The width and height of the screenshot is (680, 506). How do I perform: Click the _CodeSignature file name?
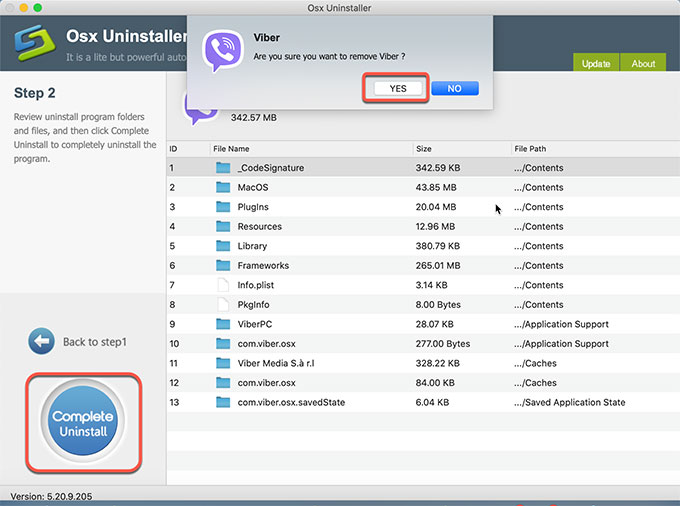point(271,168)
